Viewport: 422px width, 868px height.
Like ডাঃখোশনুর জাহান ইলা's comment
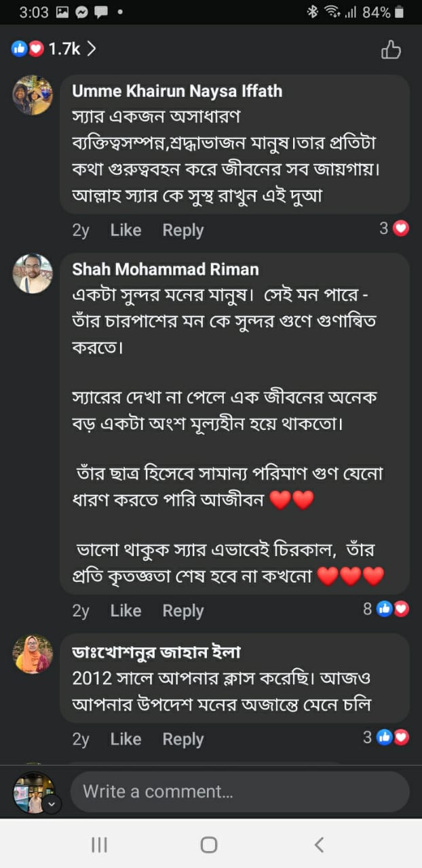coord(126,738)
